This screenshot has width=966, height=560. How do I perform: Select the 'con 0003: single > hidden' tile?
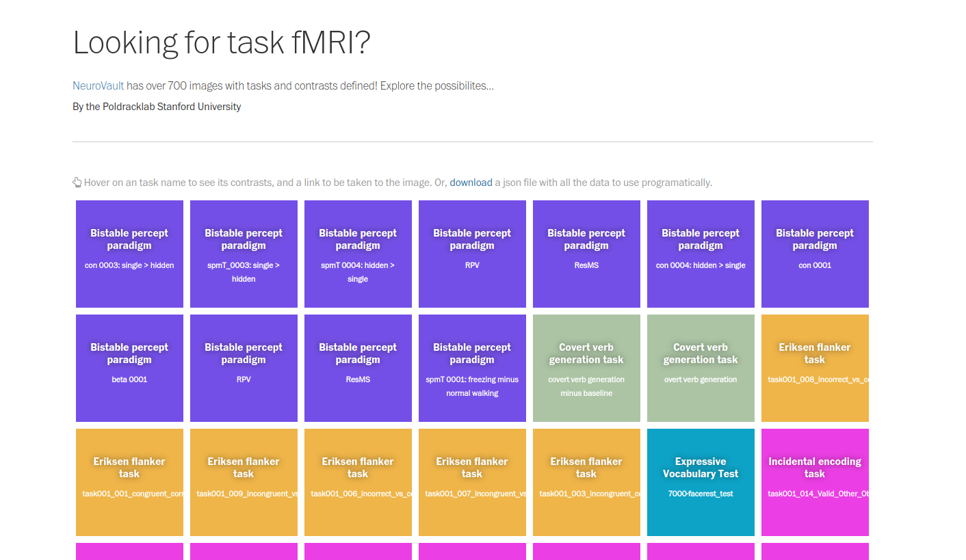tap(129, 254)
